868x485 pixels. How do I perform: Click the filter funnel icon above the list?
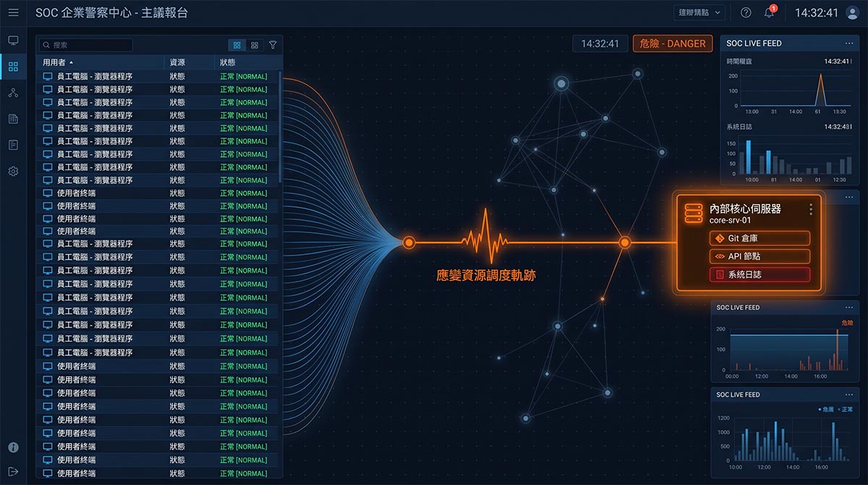[x=273, y=45]
